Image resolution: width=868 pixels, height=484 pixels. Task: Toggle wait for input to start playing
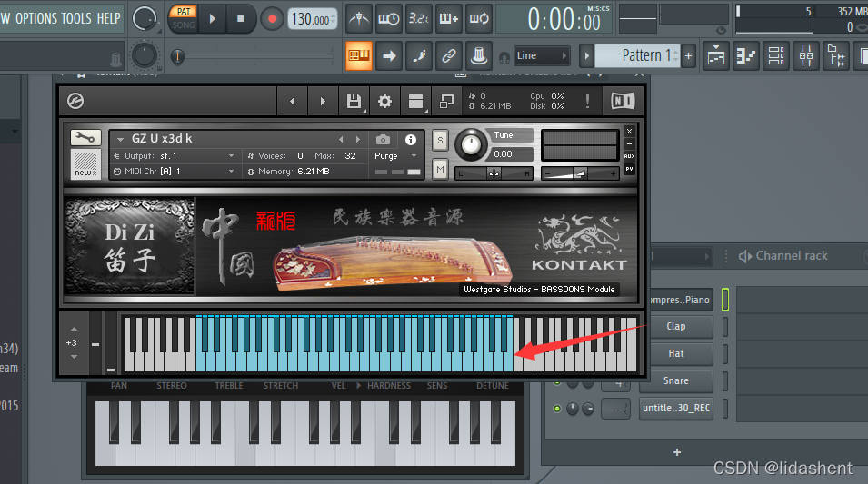389,19
